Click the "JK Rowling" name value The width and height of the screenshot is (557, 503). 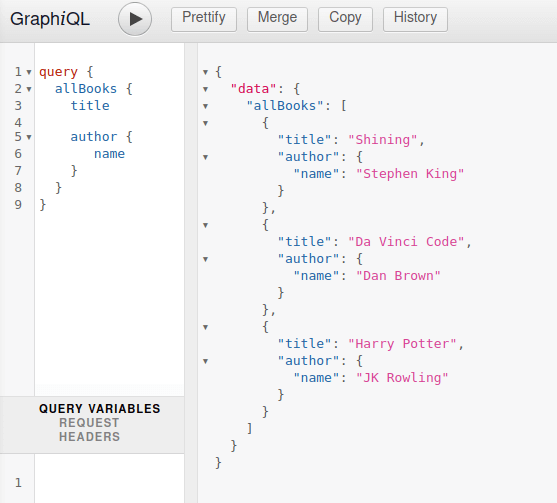point(402,378)
